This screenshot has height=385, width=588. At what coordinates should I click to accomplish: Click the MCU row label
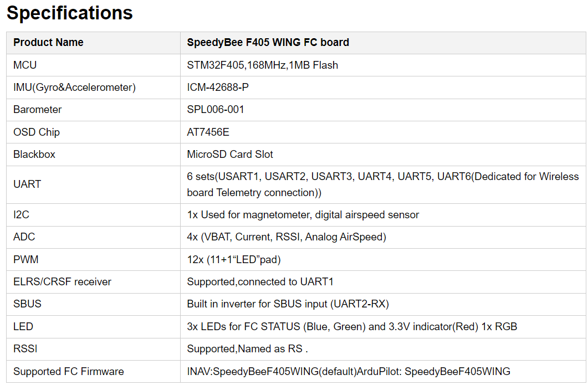pos(25,65)
